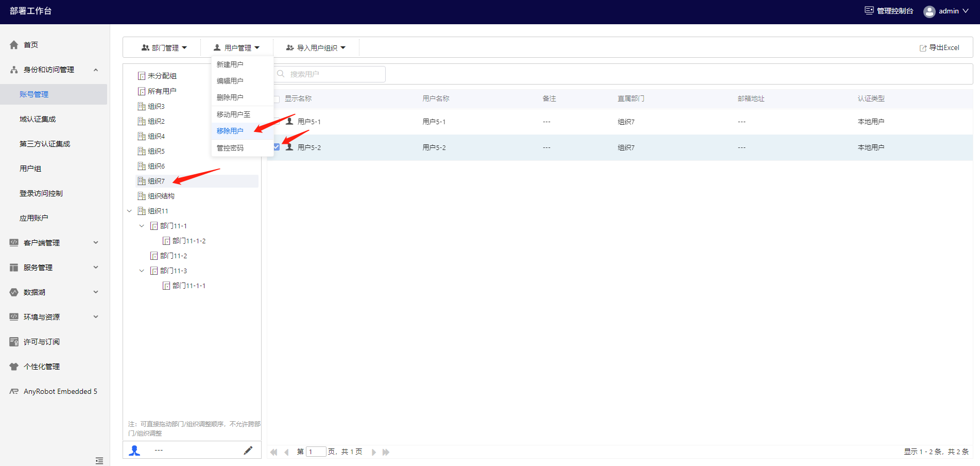Select 所有用户 in the tree
The width and height of the screenshot is (980, 466).
tap(162, 91)
